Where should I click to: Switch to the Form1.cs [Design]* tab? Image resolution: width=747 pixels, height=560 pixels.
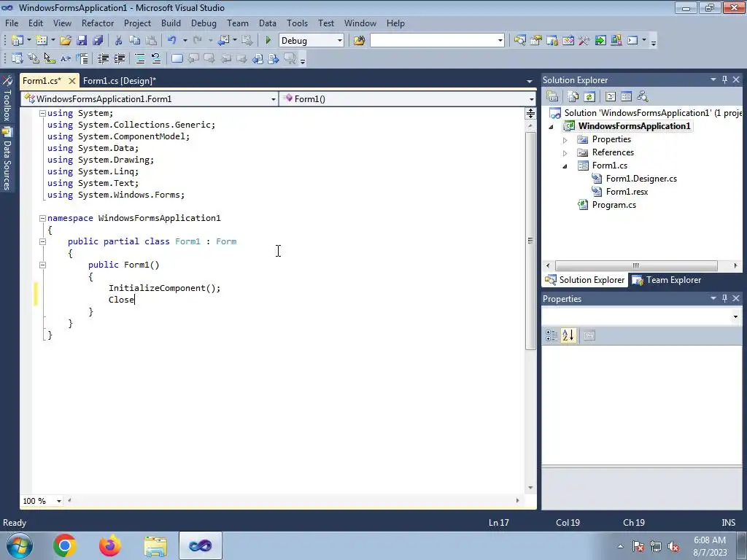[x=120, y=81]
